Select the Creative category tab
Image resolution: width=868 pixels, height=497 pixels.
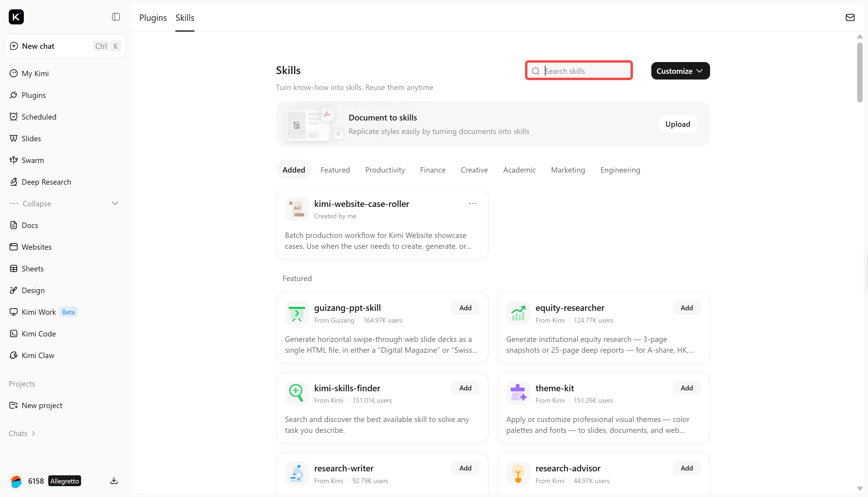pyautogui.click(x=474, y=170)
